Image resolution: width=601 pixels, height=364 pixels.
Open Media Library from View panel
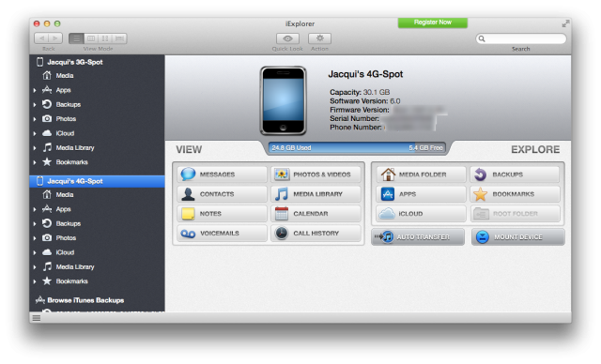point(316,194)
